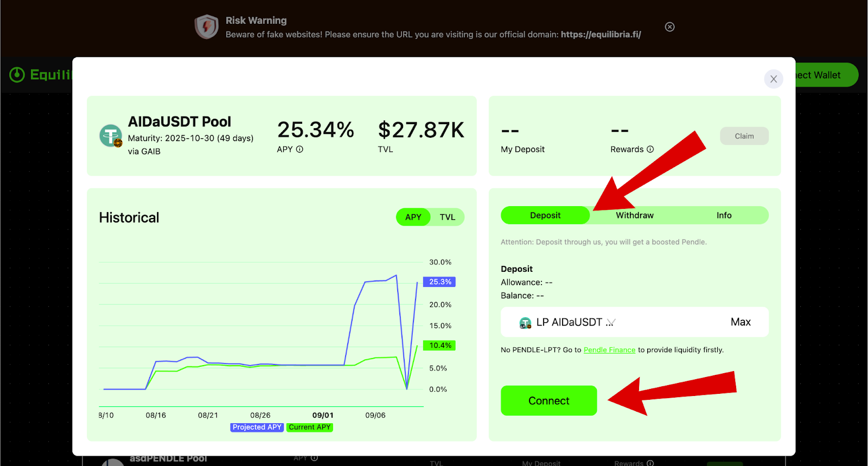This screenshot has width=868, height=466.
Task: Open the official equilibria.fi URL text
Action: (601, 34)
